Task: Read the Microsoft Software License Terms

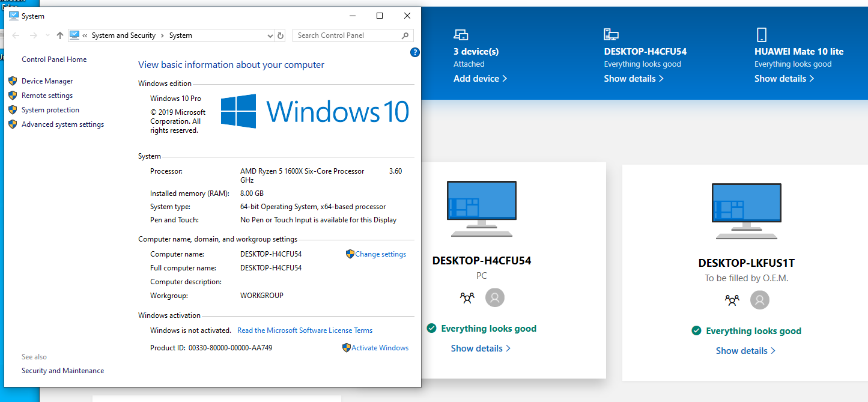Action: tap(305, 330)
